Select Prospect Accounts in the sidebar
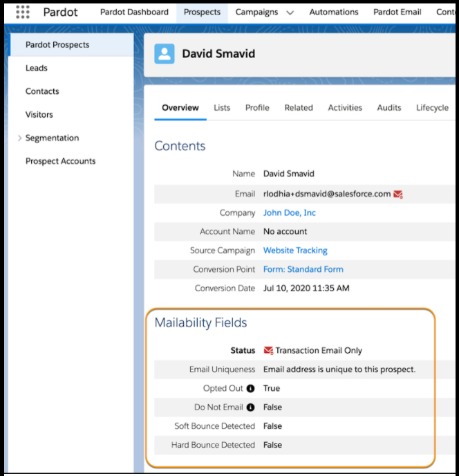459x476 pixels. tap(61, 161)
